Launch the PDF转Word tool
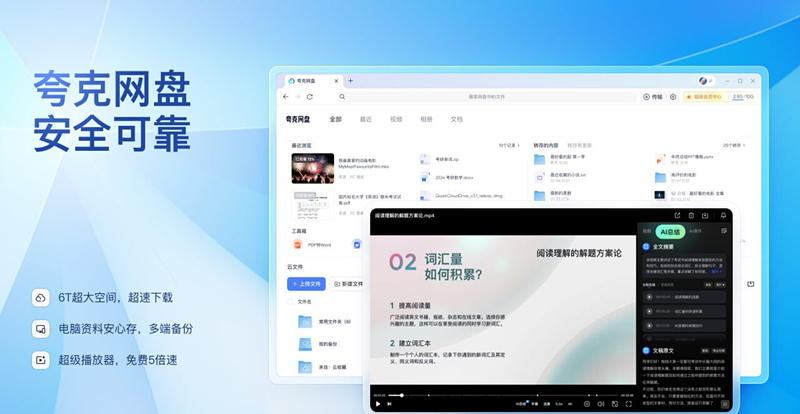 coord(312,245)
